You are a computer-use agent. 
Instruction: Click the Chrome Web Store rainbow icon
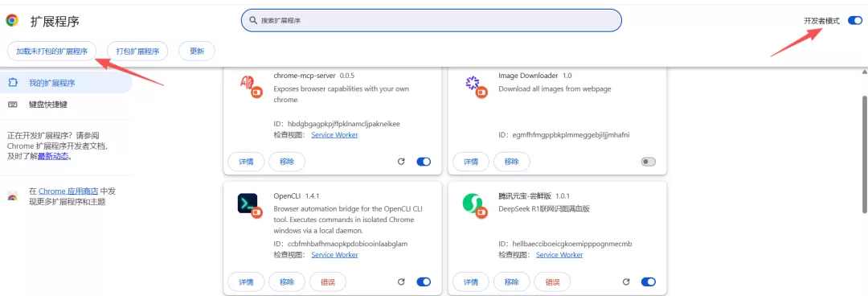click(x=12, y=196)
